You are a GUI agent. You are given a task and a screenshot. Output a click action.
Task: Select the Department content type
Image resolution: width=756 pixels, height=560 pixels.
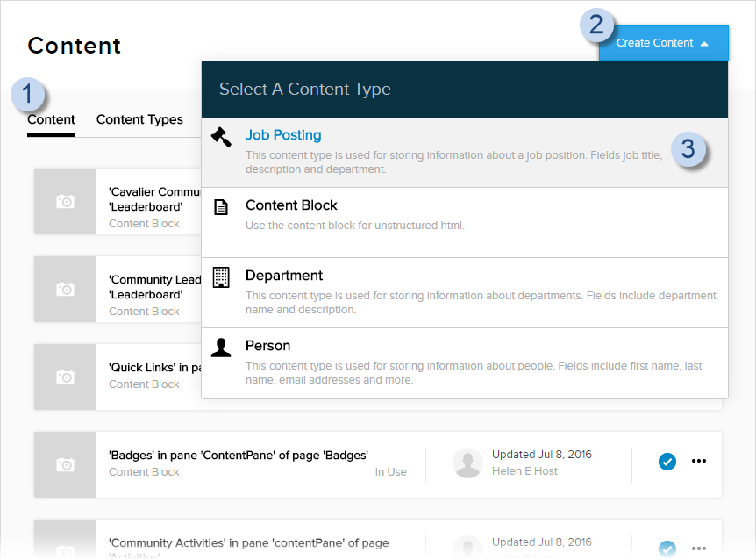[284, 276]
